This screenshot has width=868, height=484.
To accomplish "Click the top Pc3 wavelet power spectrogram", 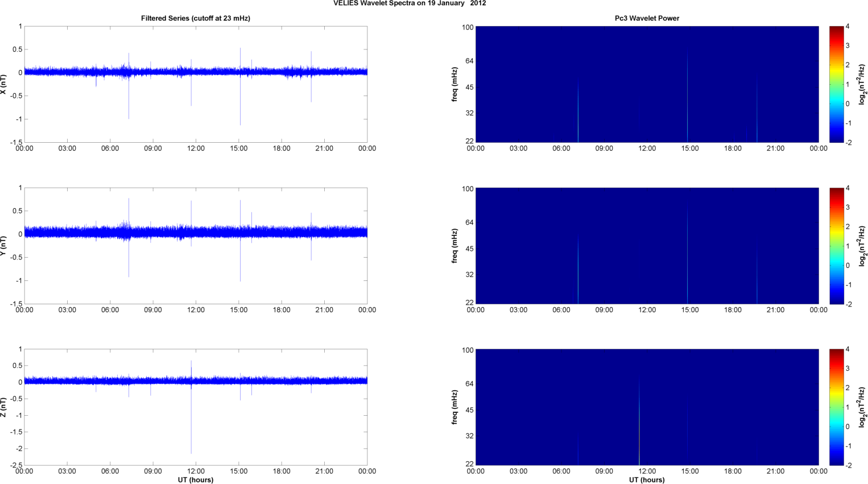I will pyautogui.click(x=647, y=84).
